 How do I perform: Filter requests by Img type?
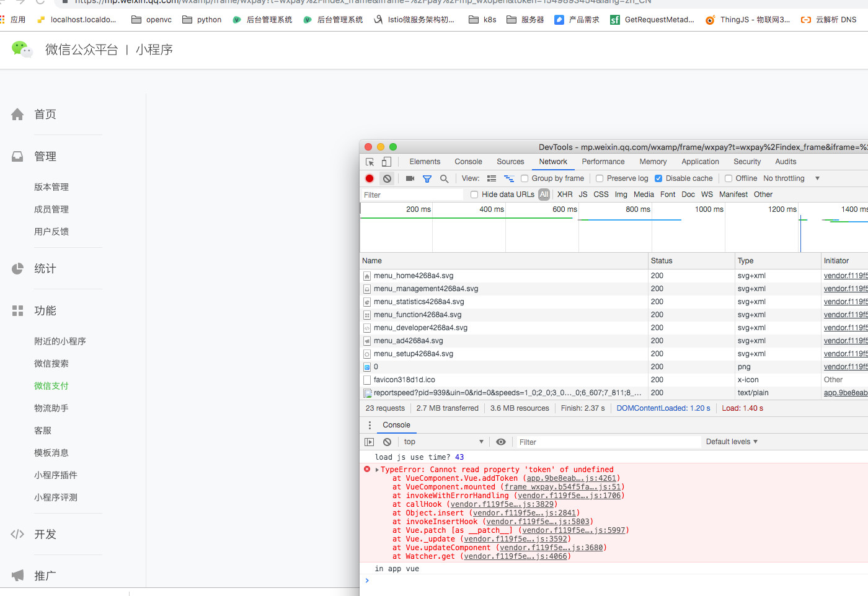(x=621, y=195)
